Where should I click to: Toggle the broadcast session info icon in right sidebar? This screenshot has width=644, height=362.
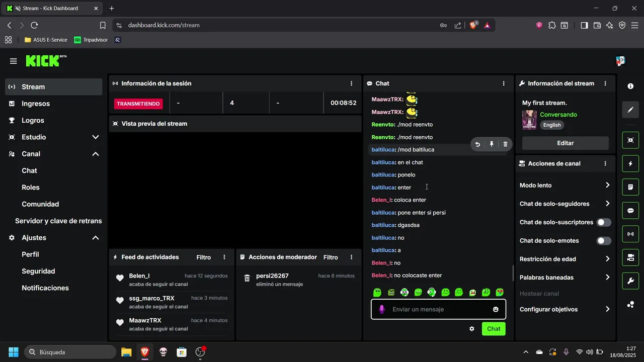pos(630,234)
